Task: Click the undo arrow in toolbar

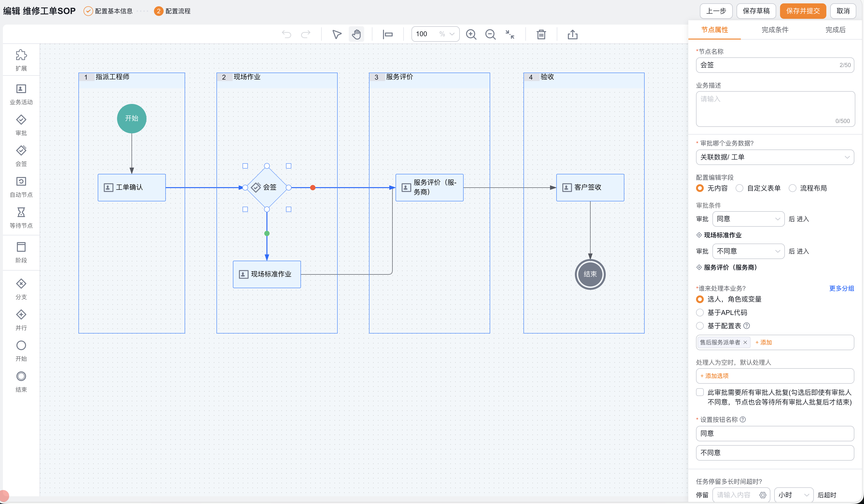Action: coord(286,34)
